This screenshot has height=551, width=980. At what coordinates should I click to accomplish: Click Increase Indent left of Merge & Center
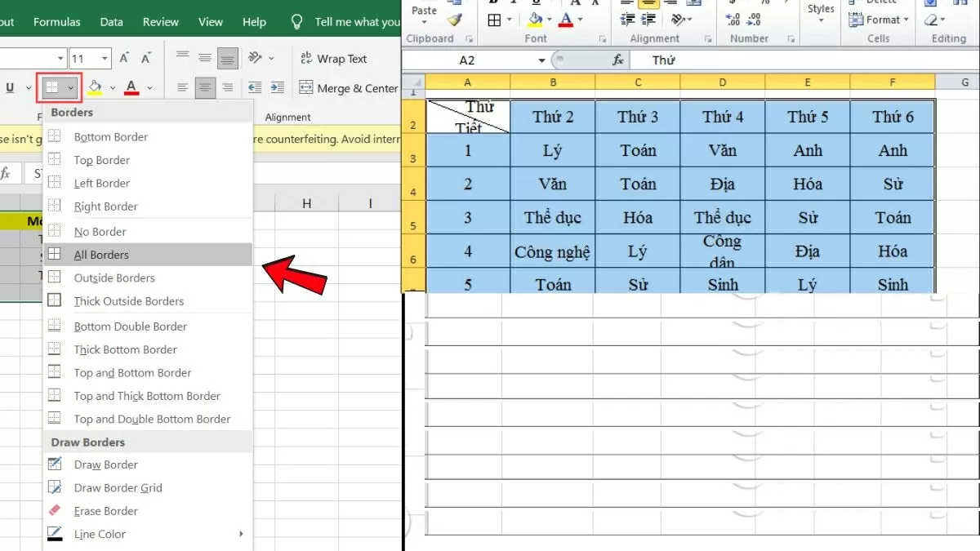click(x=277, y=87)
